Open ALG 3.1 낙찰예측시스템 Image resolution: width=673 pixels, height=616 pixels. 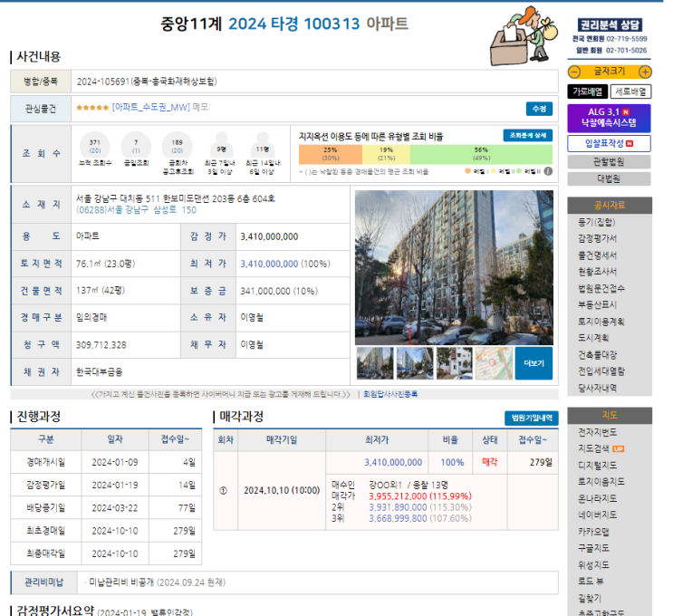pos(609,118)
